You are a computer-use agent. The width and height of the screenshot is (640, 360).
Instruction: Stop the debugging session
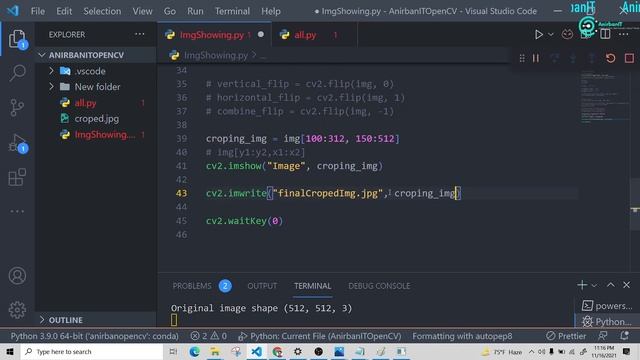point(629,58)
